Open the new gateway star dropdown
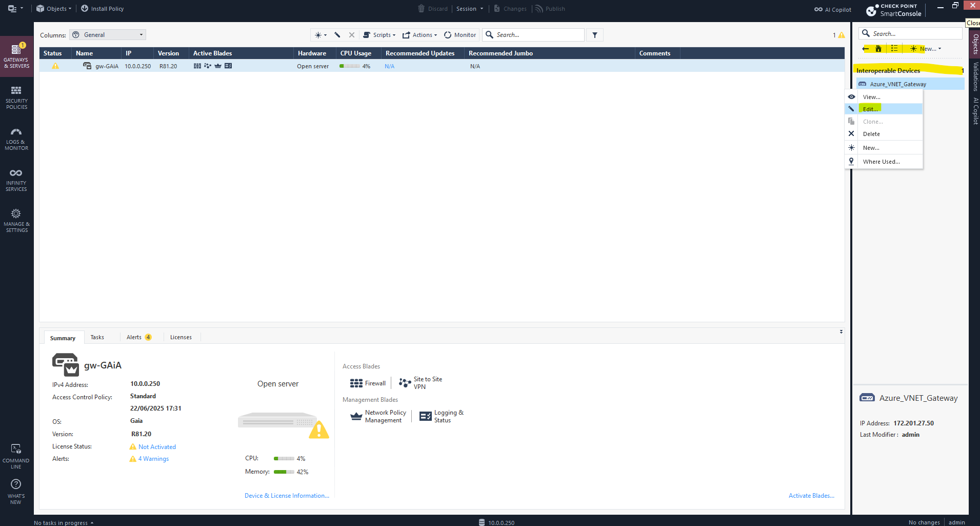Screen dimensions: 980x526 [321, 35]
